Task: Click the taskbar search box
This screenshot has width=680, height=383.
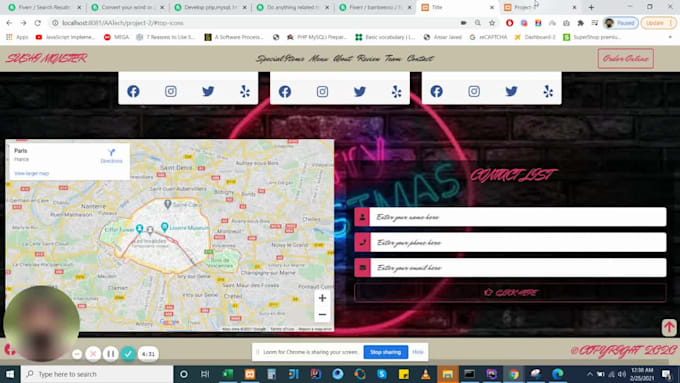Action: tap(97, 374)
